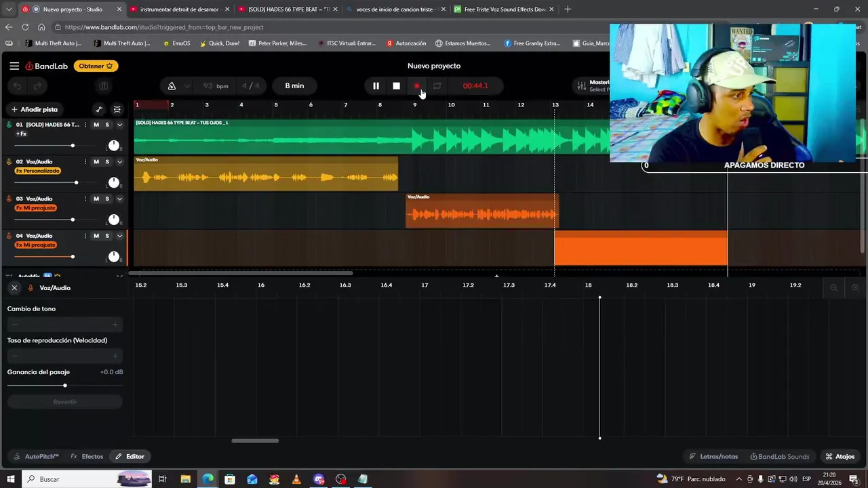This screenshot has height=488, width=868.
Task: Switch to Editor tab
Action: (x=130, y=457)
